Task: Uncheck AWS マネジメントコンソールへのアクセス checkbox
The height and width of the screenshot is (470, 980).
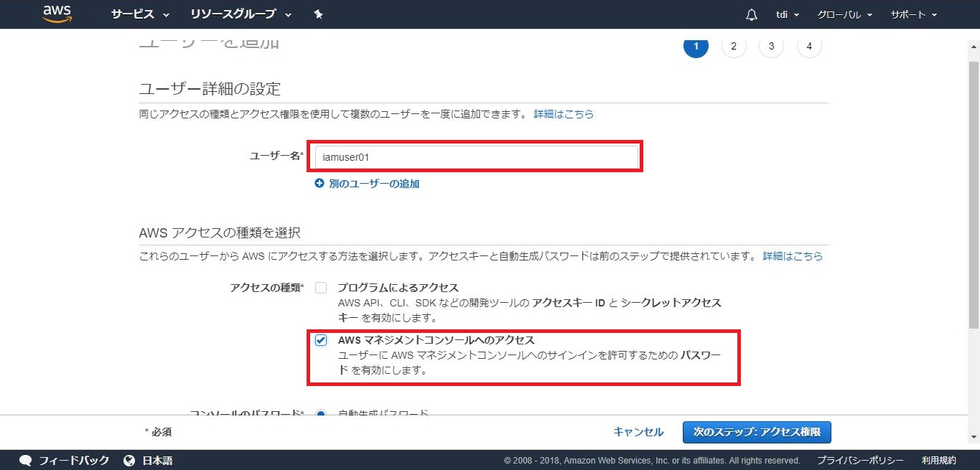Action: 321,340
